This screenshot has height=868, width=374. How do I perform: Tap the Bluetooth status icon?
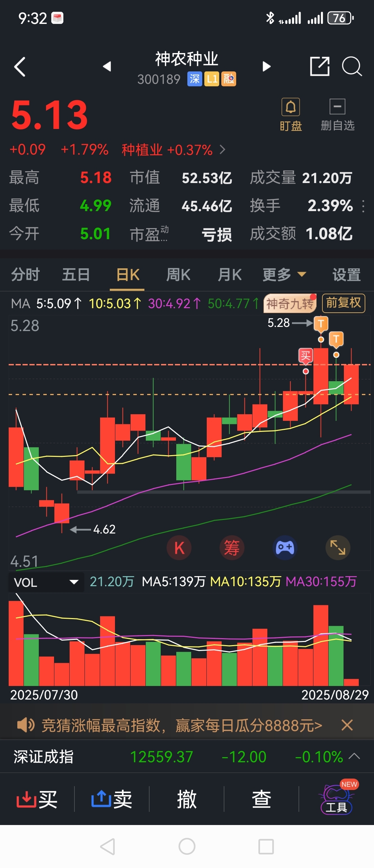(270, 18)
